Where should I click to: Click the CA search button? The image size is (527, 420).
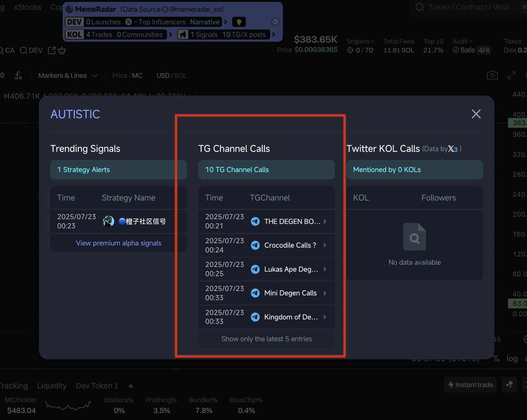pos(7,50)
